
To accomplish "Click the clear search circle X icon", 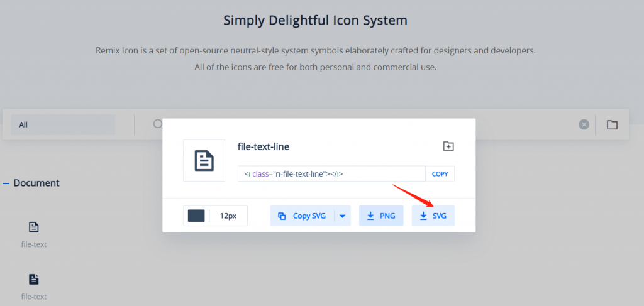I will coord(584,124).
